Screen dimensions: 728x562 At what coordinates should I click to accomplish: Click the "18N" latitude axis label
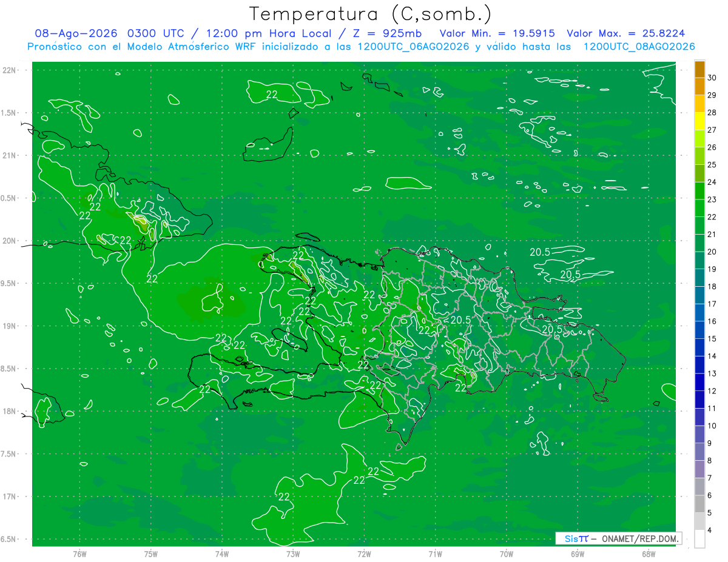(x=10, y=411)
